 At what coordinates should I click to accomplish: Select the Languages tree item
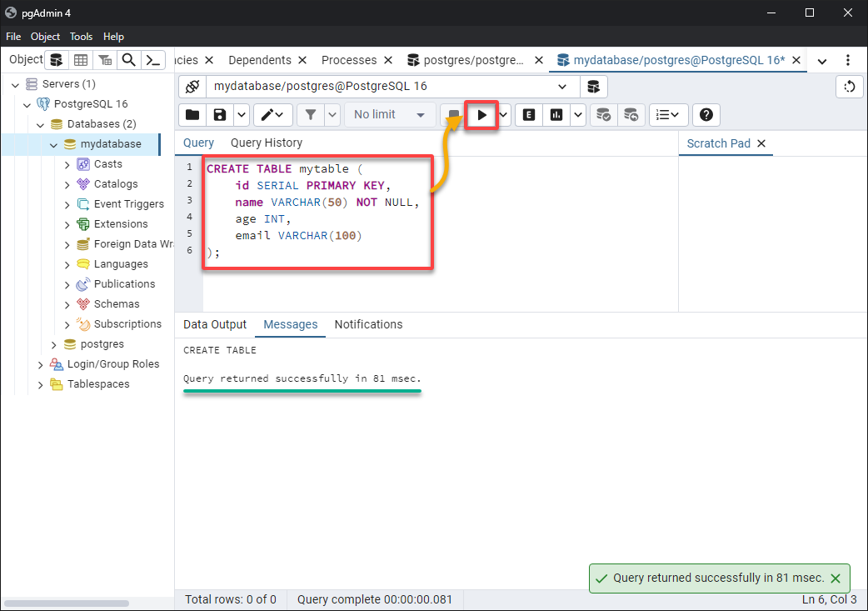pos(121,264)
